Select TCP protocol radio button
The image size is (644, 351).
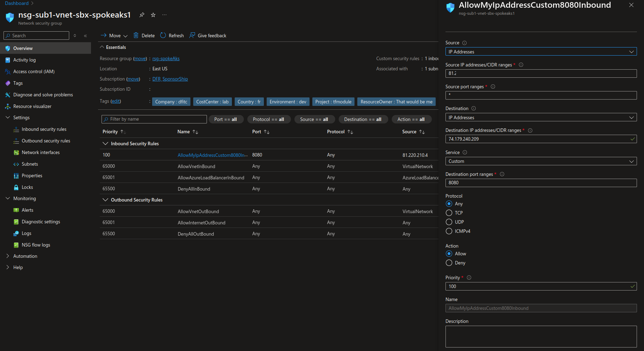tap(449, 213)
